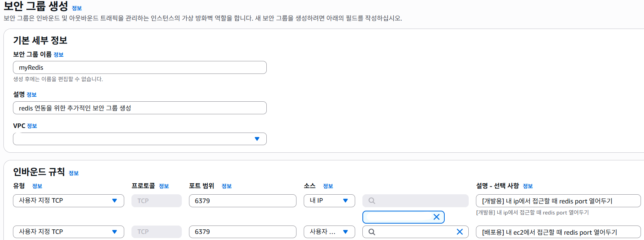Click search icon in second rule's source field

click(x=372, y=232)
